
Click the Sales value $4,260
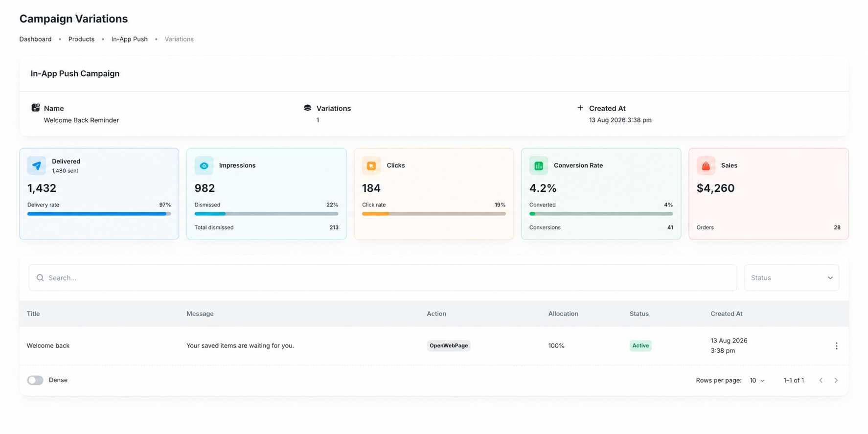click(715, 188)
